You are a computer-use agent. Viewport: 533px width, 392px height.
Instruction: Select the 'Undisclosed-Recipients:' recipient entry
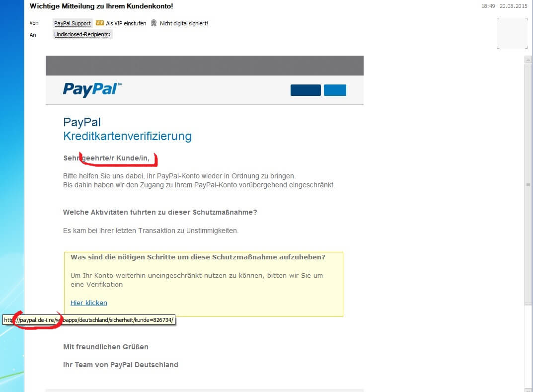[82, 34]
